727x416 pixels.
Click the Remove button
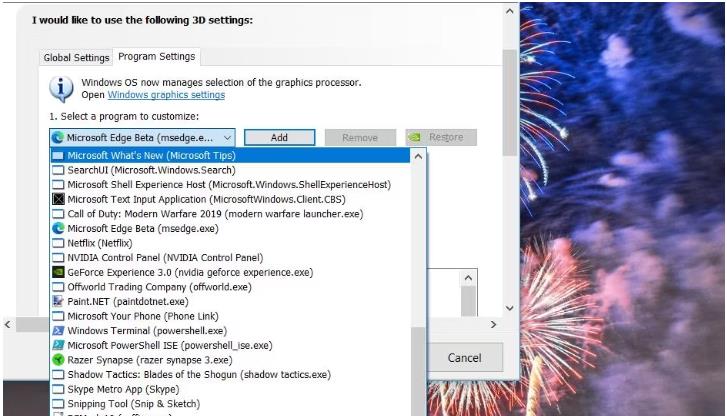(360, 137)
